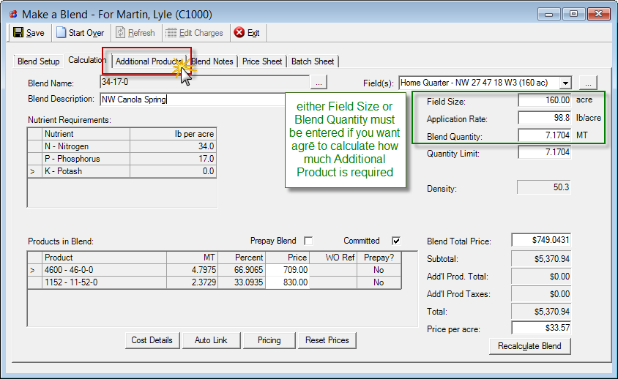Switch to the Blend Notes tab
The image size is (618, 379).
click(212, 61)
